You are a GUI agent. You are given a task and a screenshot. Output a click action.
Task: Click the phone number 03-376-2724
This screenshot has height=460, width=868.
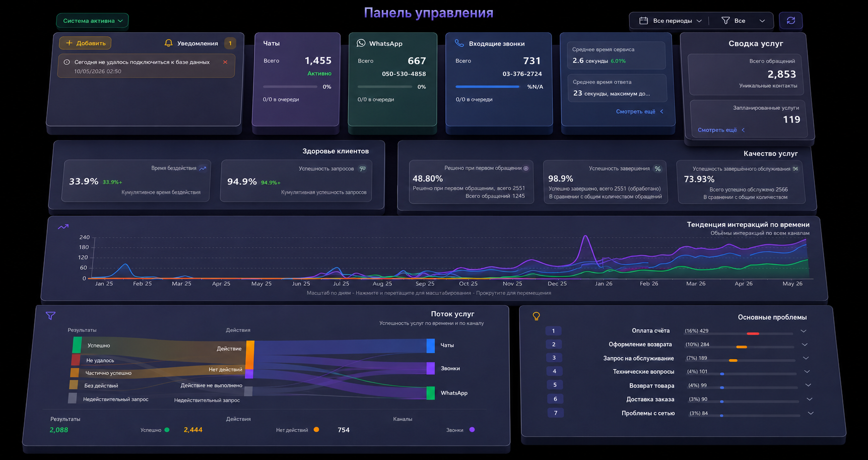[522, 74]
